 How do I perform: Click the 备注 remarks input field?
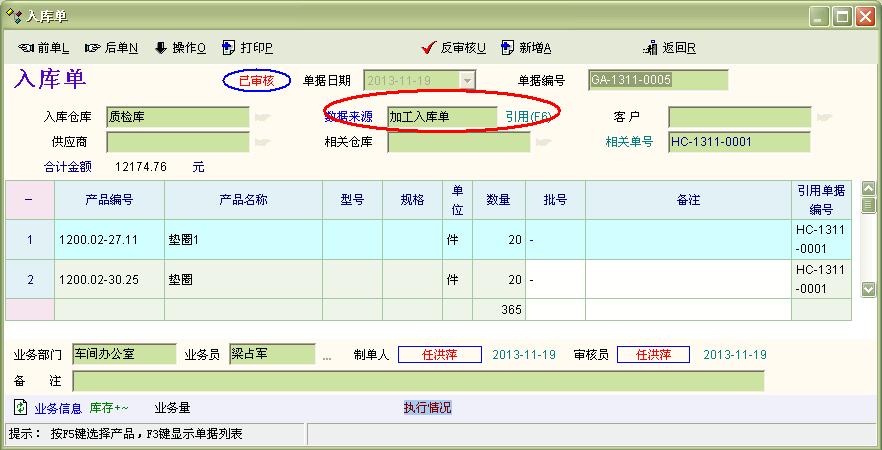(418, 381)
